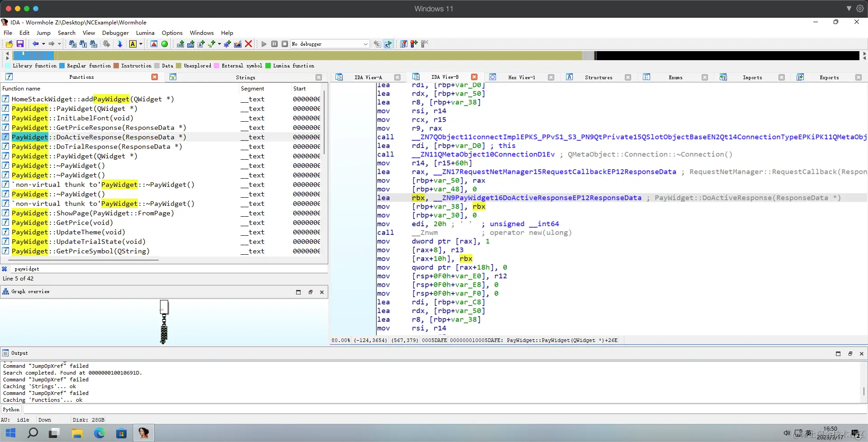868x442 pixels.
Task: Click the Python command input field
Action: coord(407,409)
